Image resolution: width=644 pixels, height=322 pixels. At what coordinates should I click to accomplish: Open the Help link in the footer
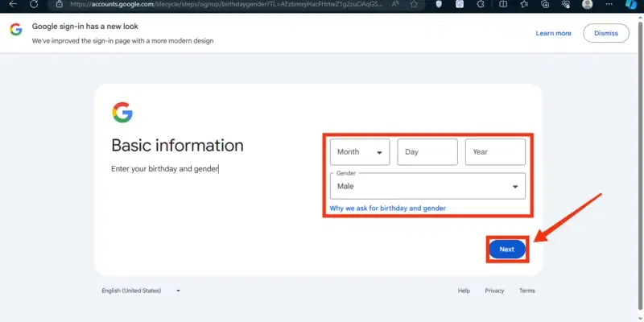coord(464,291)
